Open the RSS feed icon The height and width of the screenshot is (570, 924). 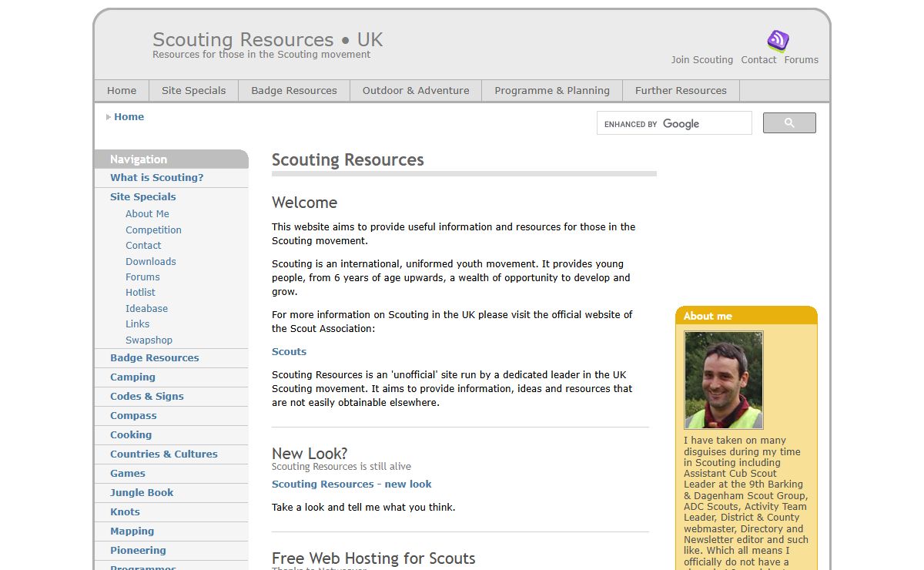click(x=778, y=41)
